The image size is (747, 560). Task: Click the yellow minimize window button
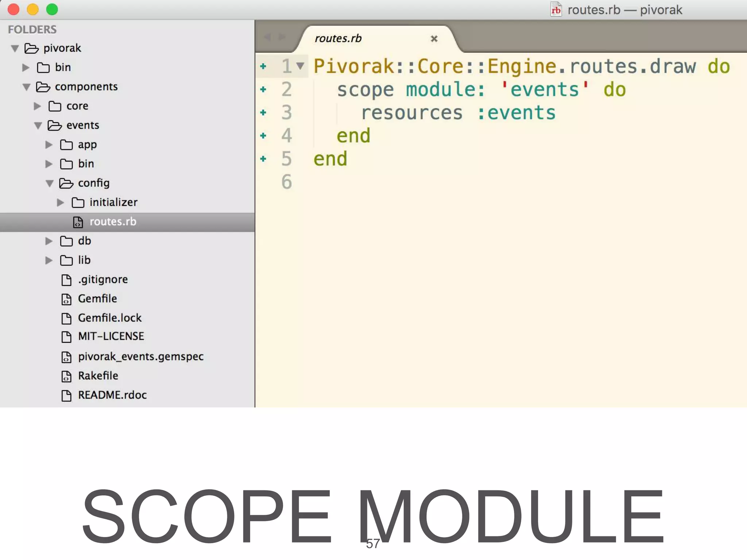pos(33,9)
